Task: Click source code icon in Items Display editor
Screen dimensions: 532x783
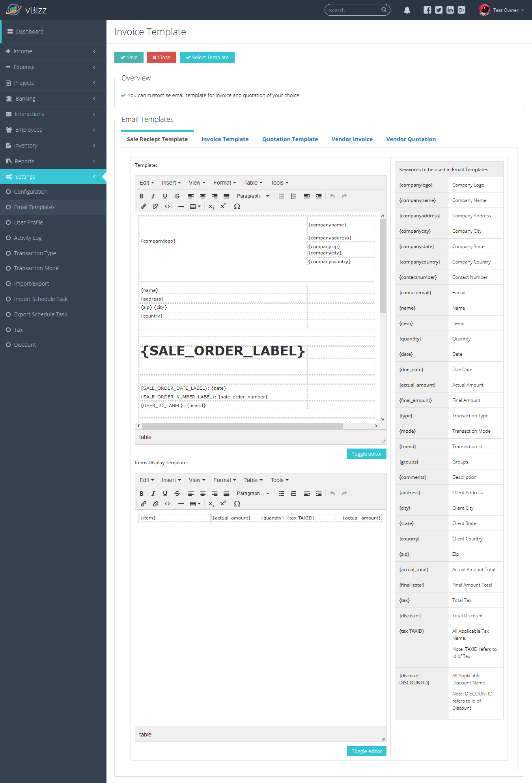Action: 167,504
